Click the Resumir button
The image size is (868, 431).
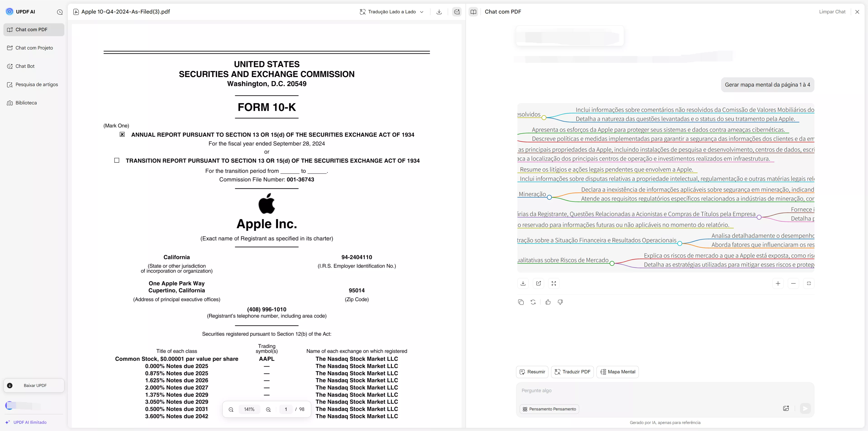coord(532,372)
